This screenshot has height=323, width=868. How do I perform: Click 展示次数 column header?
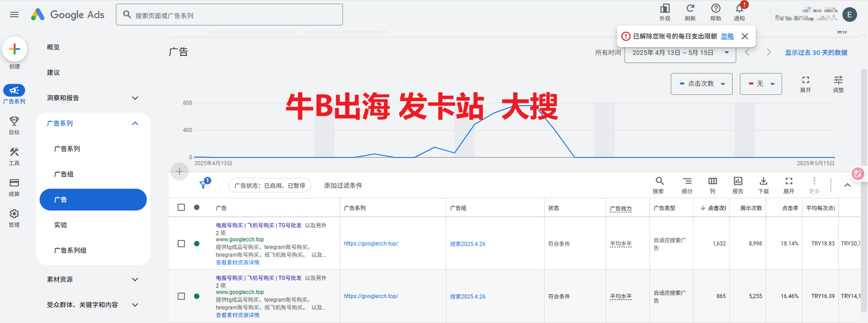coord(751,208)
